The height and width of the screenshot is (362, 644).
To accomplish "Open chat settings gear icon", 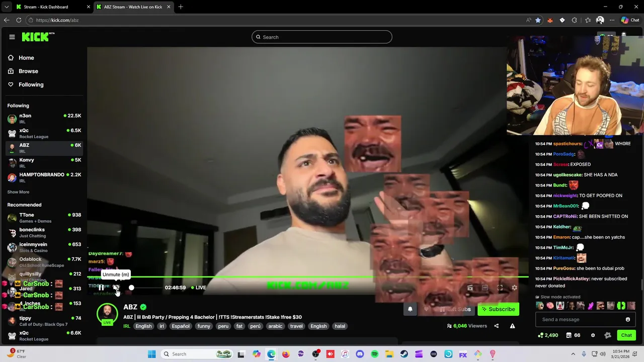I will pyautogui.click(x=593, y=335).
